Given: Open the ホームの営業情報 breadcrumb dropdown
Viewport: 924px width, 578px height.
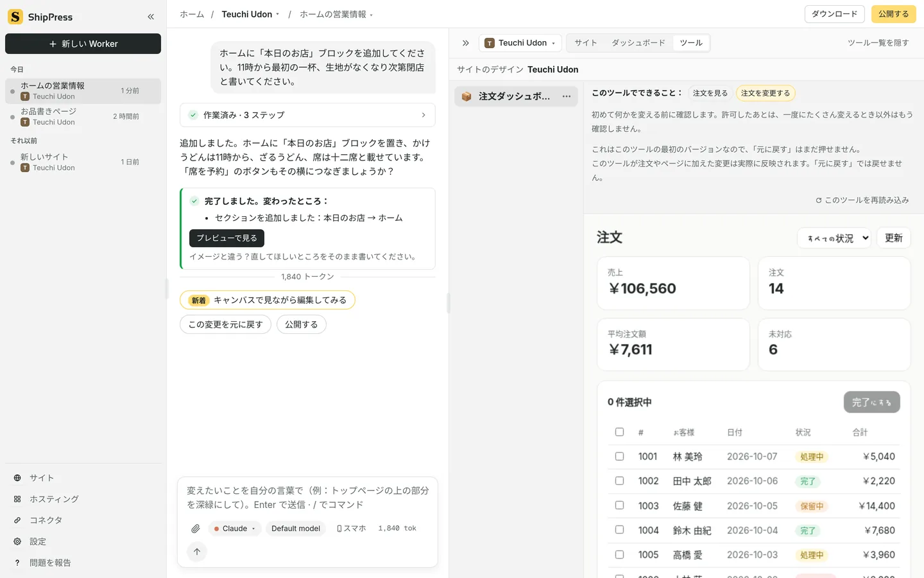Looking at the screenshot, I should coord(336,14).
